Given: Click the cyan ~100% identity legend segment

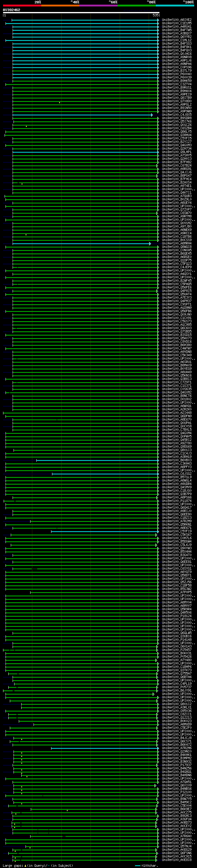Looking at the screenshot, I should (175, 6).
